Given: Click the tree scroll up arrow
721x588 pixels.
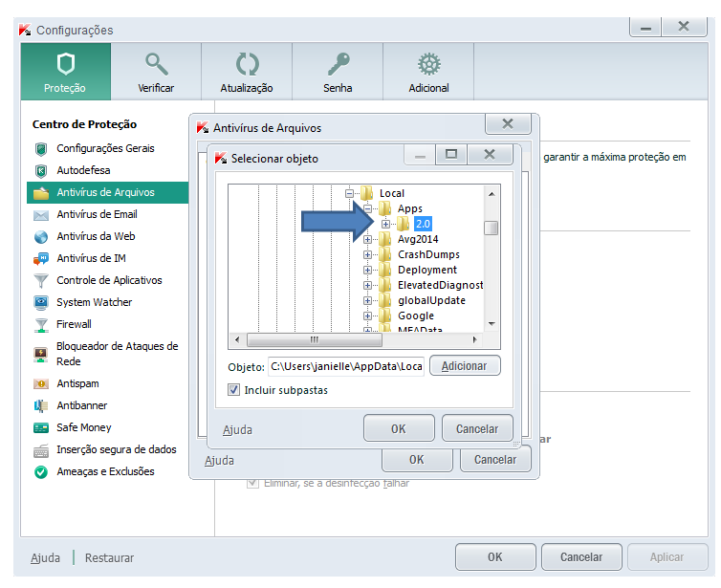Looking at the screenshot, I should click(492, 194).
